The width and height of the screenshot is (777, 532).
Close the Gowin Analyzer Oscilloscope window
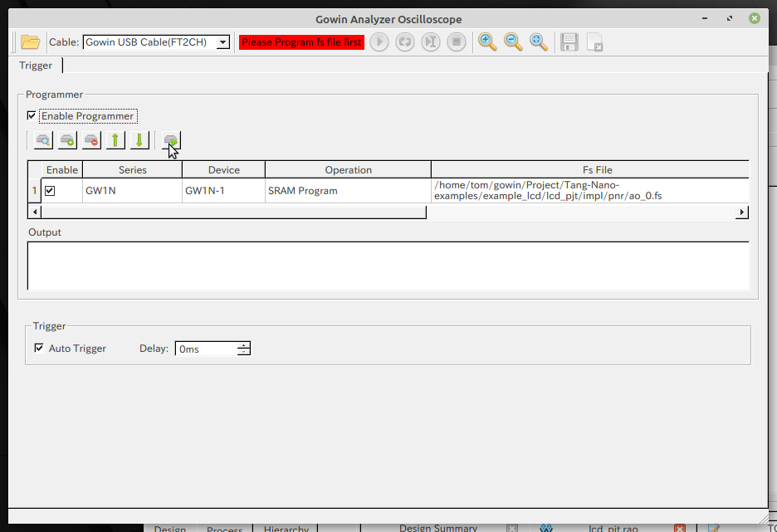tap(755, 18)
